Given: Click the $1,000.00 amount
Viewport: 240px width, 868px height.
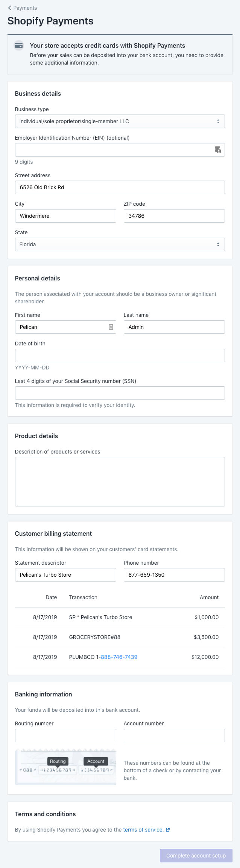Looking at the screenshot, I should click(x=207, y=617).
